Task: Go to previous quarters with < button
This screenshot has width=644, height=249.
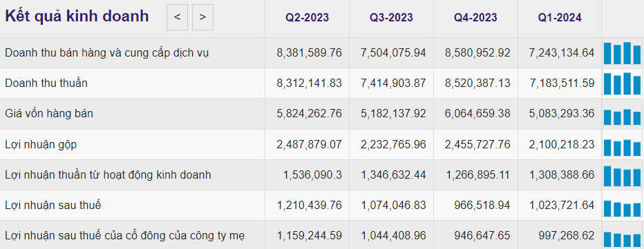Action: pos(177,17)
